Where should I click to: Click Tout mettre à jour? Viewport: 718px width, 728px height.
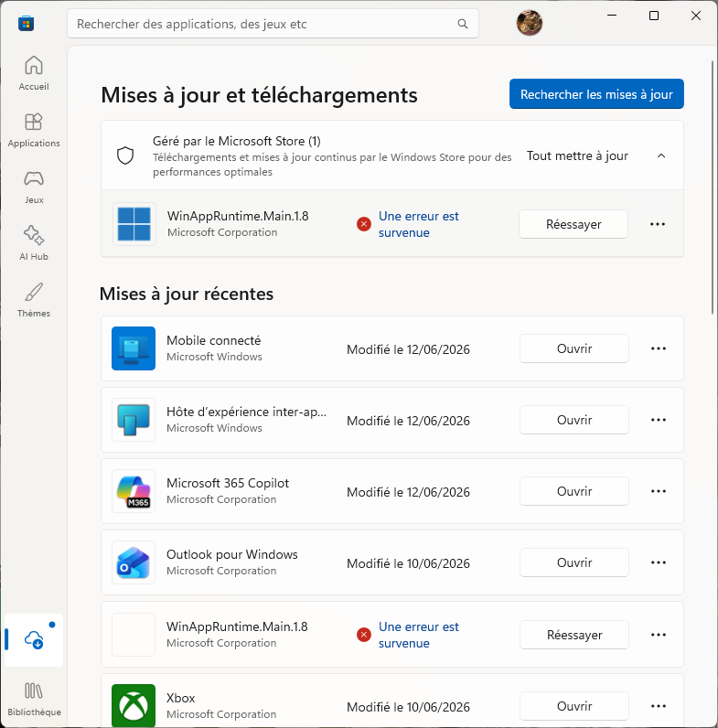577,156
